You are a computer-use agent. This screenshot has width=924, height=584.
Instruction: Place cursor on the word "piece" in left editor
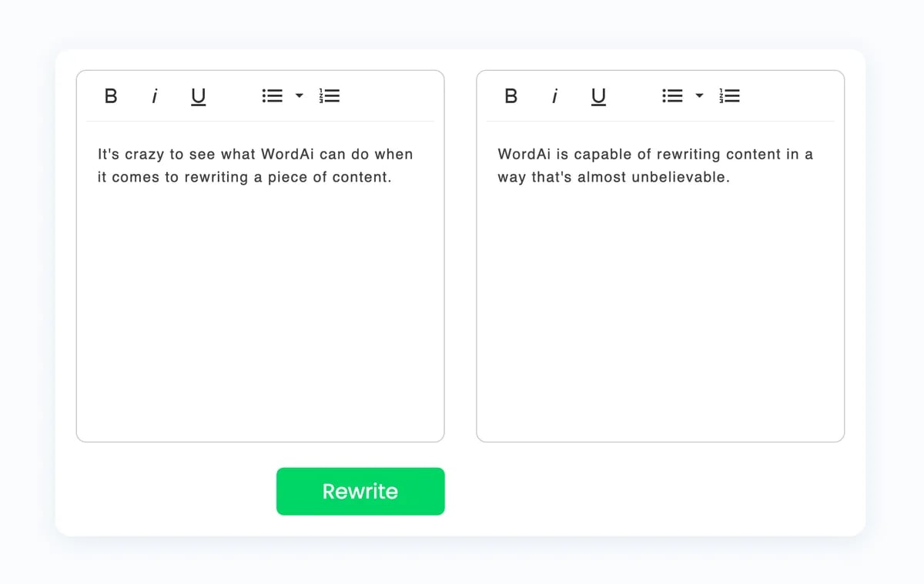pyautogui.click(x=287, y=178)
